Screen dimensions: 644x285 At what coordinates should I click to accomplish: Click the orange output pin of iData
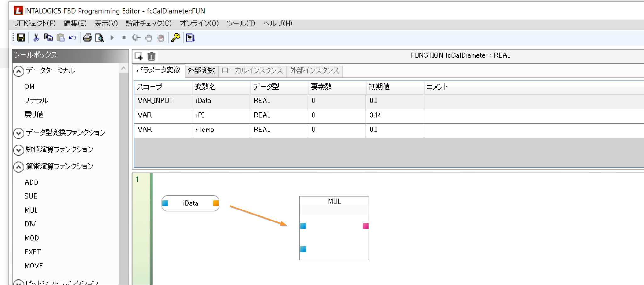(216, 203)
